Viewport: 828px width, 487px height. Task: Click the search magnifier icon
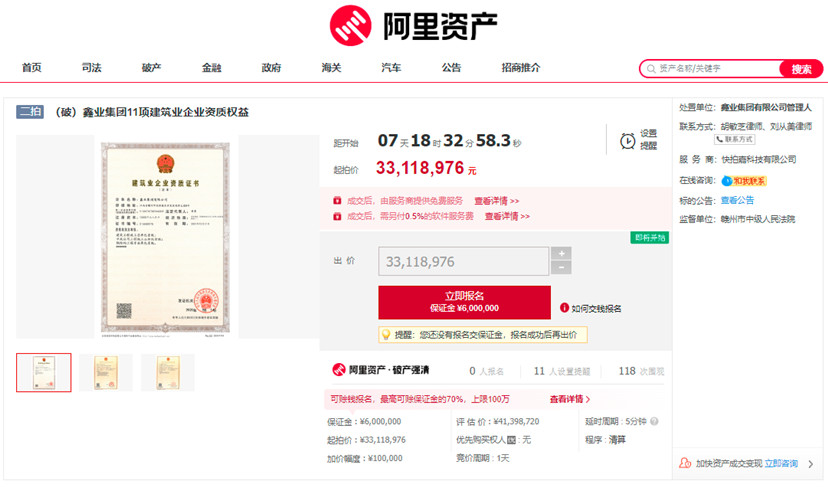click(x=651, y=69)
